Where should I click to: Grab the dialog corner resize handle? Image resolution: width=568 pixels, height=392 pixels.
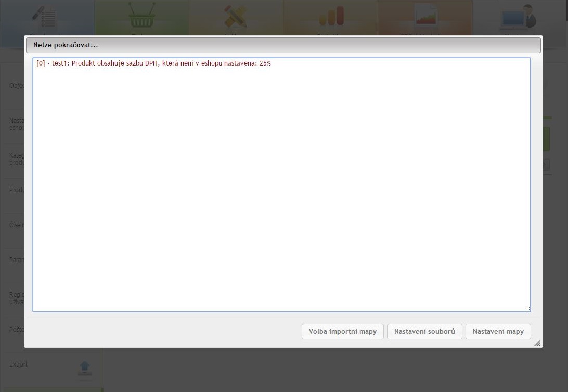(x=538, y=343)
